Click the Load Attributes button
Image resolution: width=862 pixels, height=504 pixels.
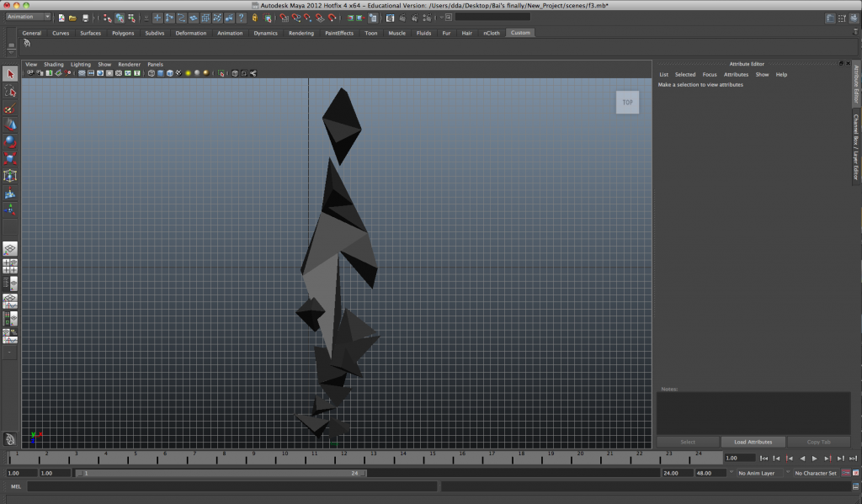(753, 442)
